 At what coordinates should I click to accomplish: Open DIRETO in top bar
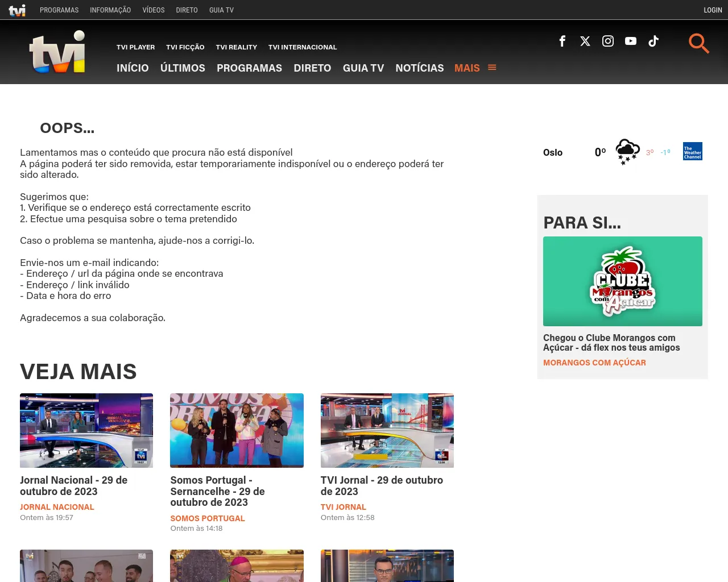[x=187, y=10]
